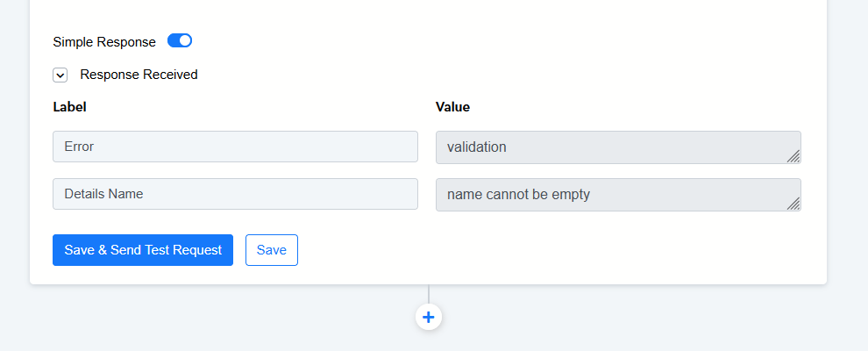Click the Value column header
This screenshot has height=351, width=868.
coord(452,107)
